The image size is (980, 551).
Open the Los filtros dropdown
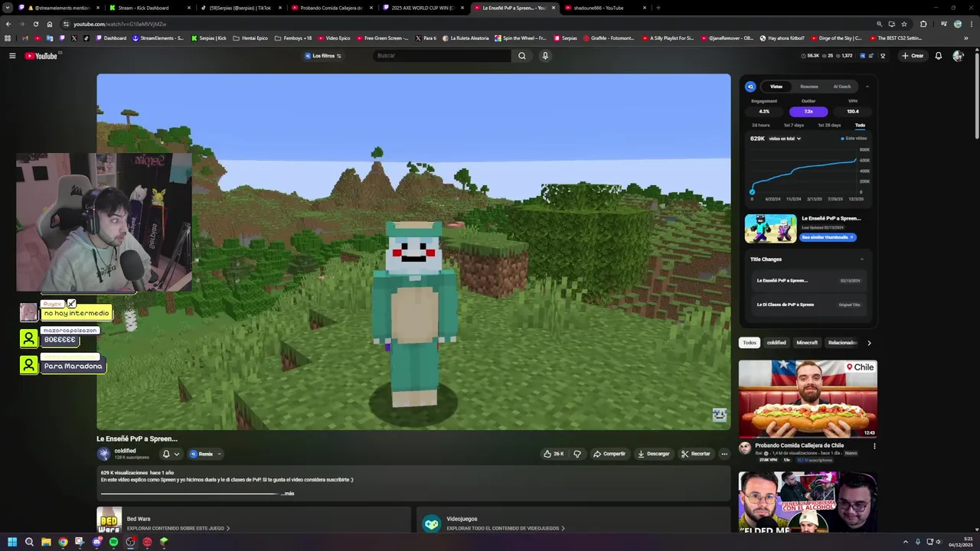click(323, 56)
